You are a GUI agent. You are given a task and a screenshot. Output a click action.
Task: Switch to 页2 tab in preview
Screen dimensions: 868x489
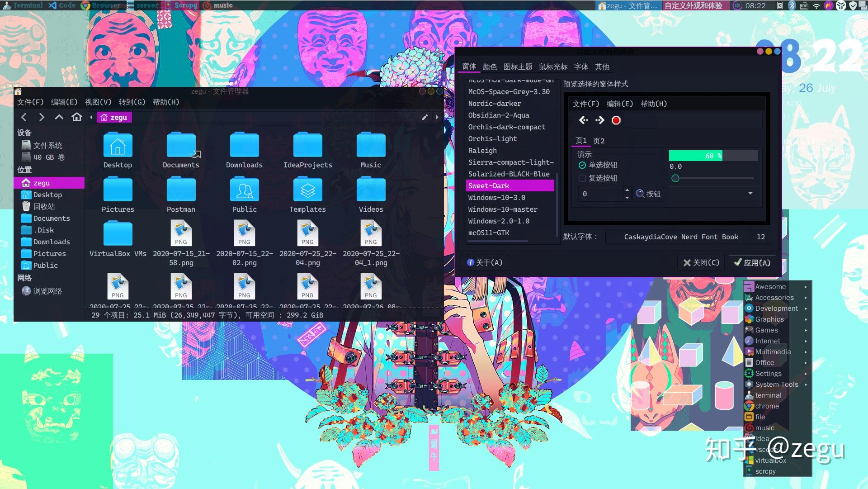[599, 141]
